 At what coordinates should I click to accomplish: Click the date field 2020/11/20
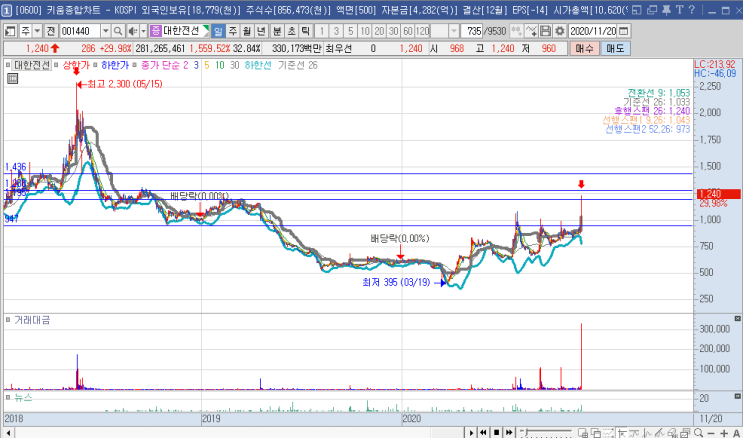(x=593, y=31)
